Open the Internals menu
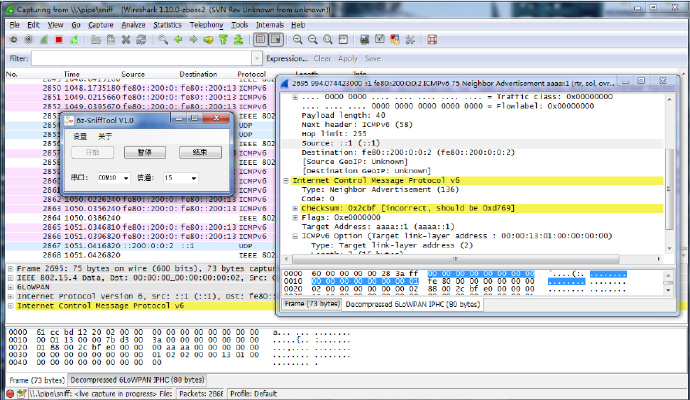The image size is (690, 400). 270,25
